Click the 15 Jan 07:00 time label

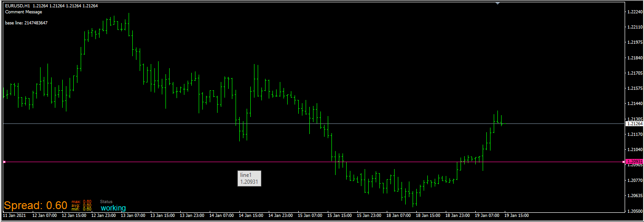310,216
